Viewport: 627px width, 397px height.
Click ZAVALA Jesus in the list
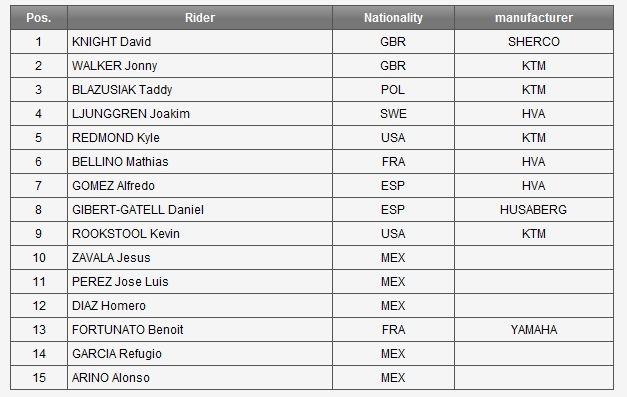tap(111, 257)
